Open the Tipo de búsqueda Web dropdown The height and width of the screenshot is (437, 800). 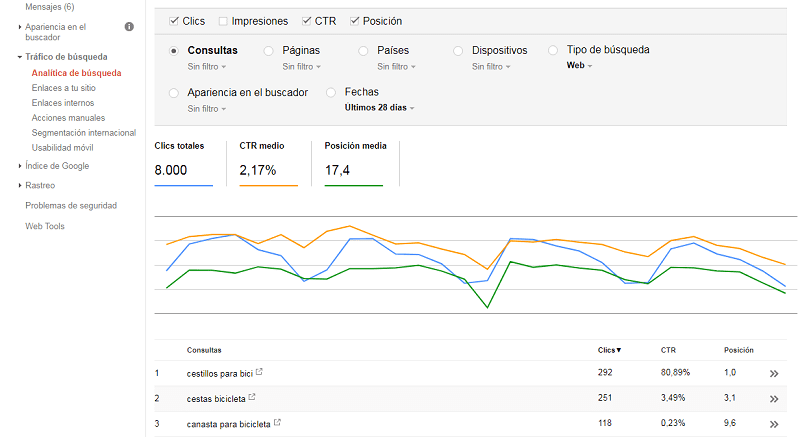(x=580, y=66)
